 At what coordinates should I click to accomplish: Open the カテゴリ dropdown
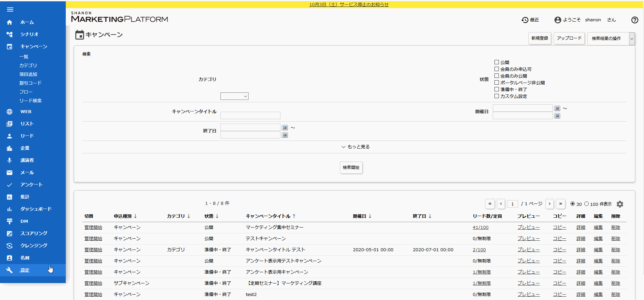pyautogui.click(x=234, y=96)
